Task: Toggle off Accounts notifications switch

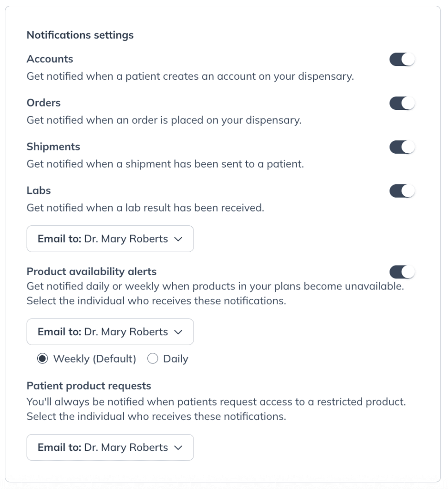Action: pyautogui.click(x=402, y=59)
